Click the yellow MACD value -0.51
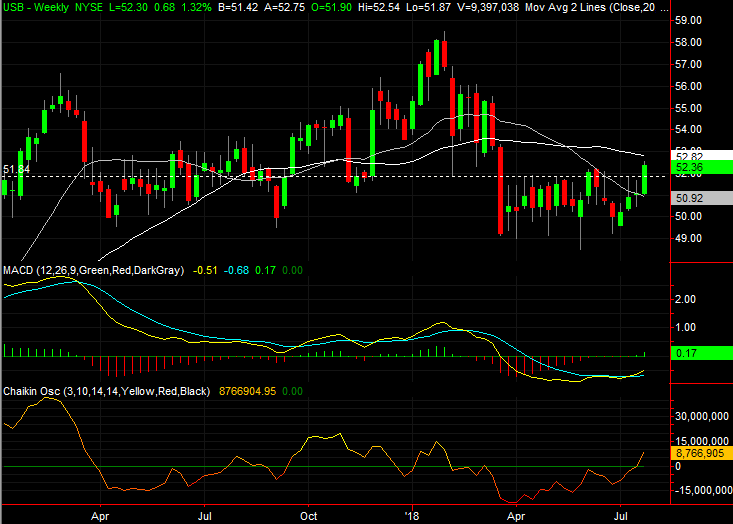Viewport: 733px width, 524px height. (x=205, y=270)
